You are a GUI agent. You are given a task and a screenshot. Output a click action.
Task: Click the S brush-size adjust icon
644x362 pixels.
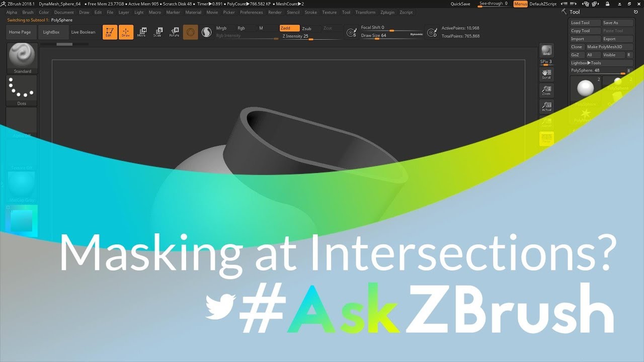point(352,33)
